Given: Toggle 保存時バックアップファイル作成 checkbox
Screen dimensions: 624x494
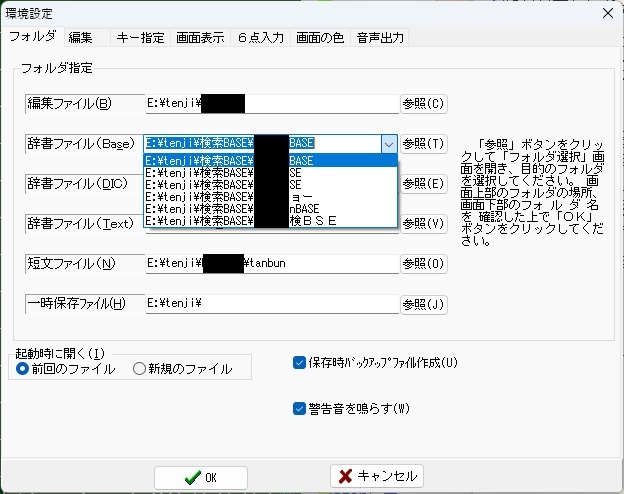Looking at the screenshot, I should pos(299,362).
